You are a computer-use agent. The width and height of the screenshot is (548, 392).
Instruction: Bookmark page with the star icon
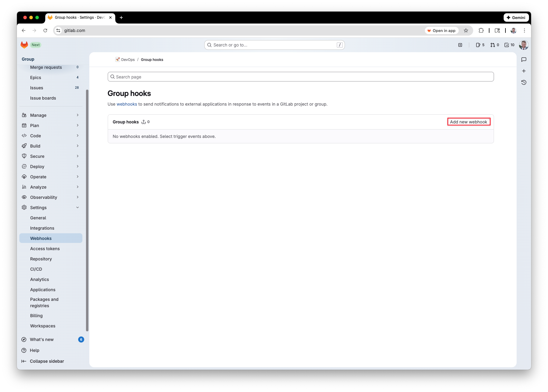point(466,30)
